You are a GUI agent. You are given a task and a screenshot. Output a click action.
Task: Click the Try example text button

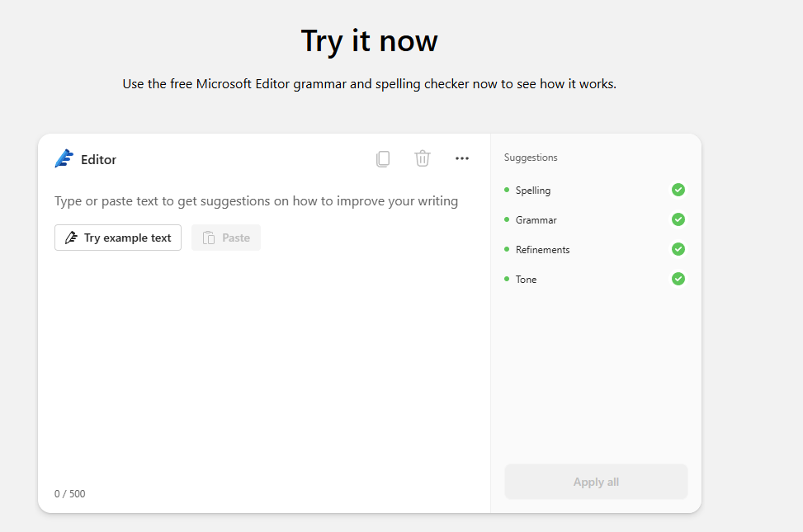tap(118, 238)
